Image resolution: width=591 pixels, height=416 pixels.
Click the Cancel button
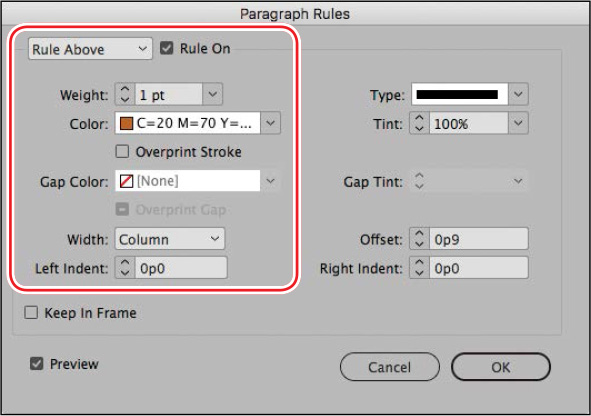coord(390,367)
